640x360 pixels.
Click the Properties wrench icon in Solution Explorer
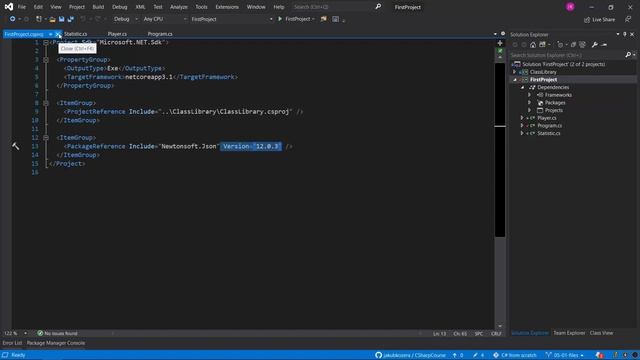[595, 44]
